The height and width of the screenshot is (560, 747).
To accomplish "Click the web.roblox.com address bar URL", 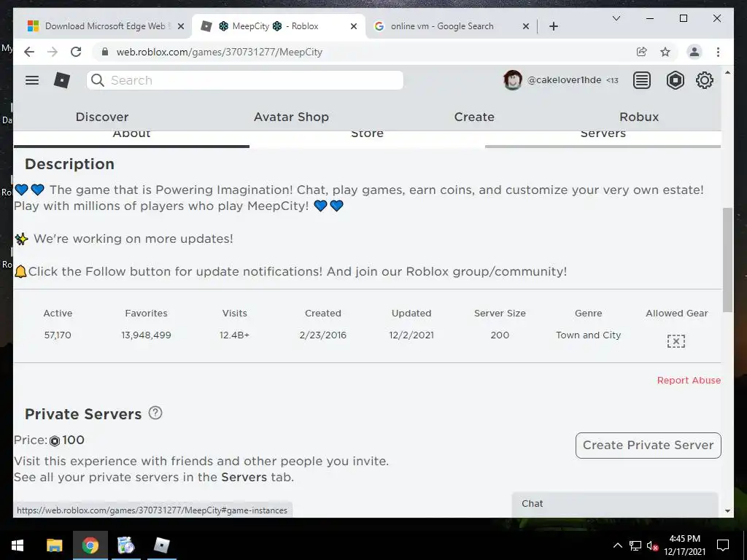I will 219,52.
